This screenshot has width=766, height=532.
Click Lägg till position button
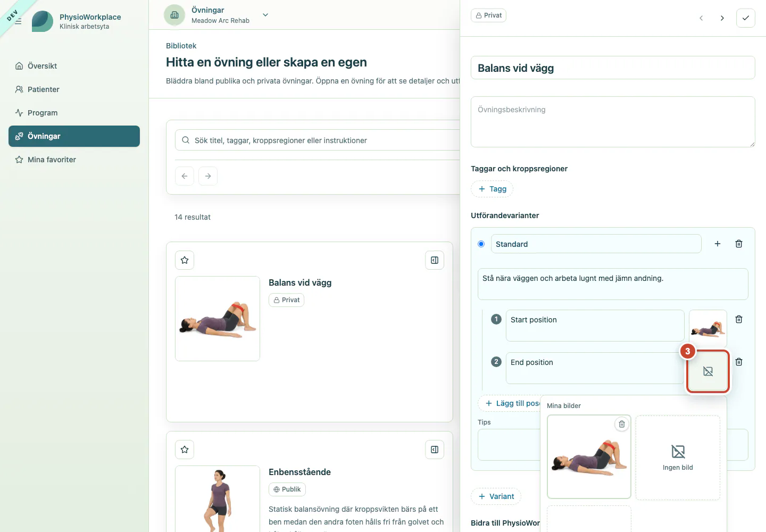510,403
